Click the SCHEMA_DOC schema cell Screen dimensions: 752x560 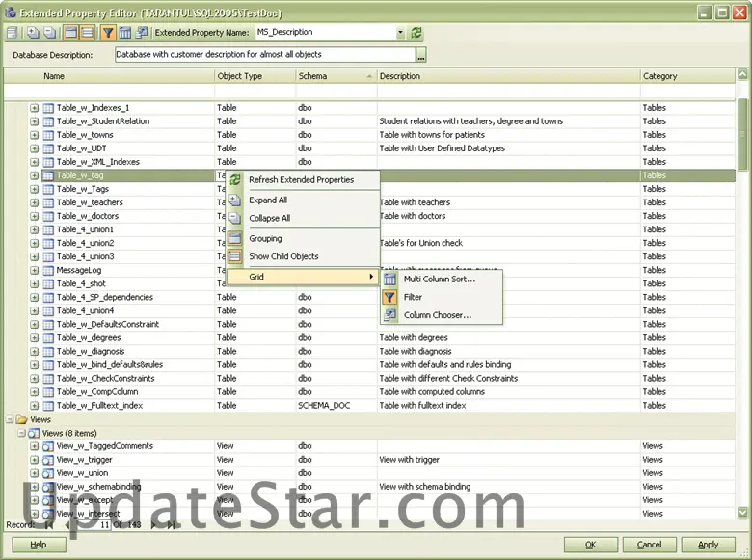click(x=336, y=406)
